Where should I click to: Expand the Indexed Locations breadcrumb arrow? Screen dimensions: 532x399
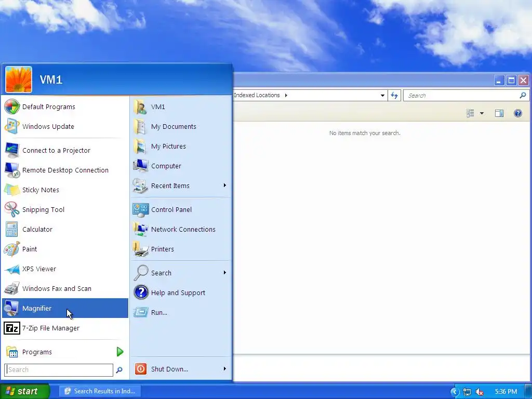pos(286,96)
